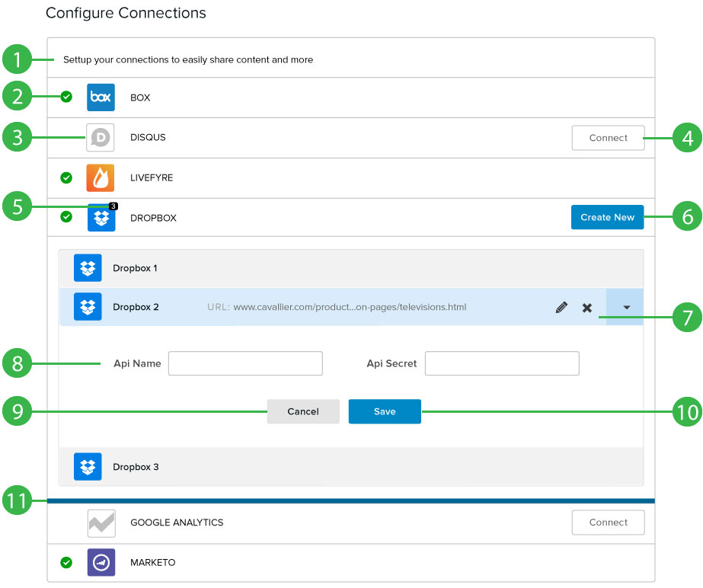This screenshot has height=588, width=703.
Task: Click the Dropbox icon with badge 3
Action: click(101, 218)
